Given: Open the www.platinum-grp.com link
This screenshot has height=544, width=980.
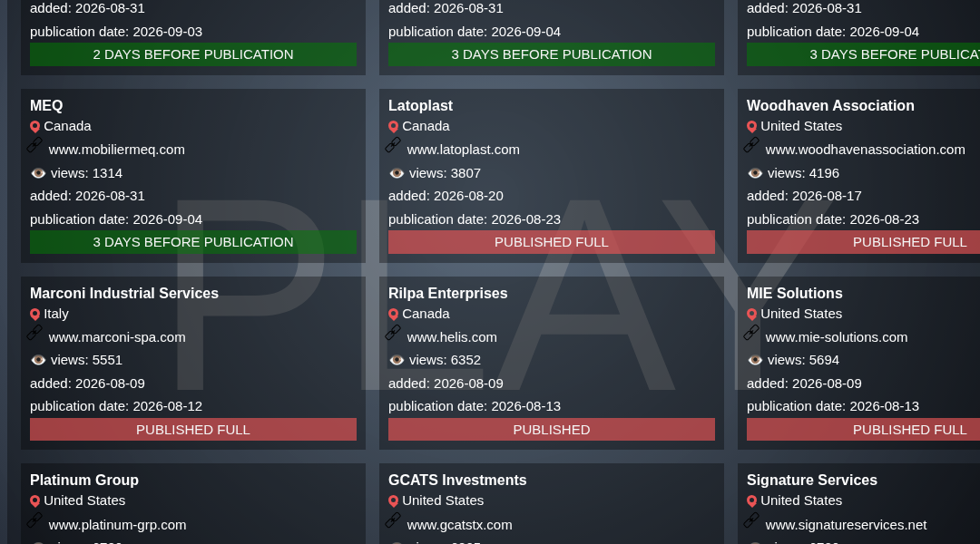Looking at the screenshot, I should click(117, 525).
